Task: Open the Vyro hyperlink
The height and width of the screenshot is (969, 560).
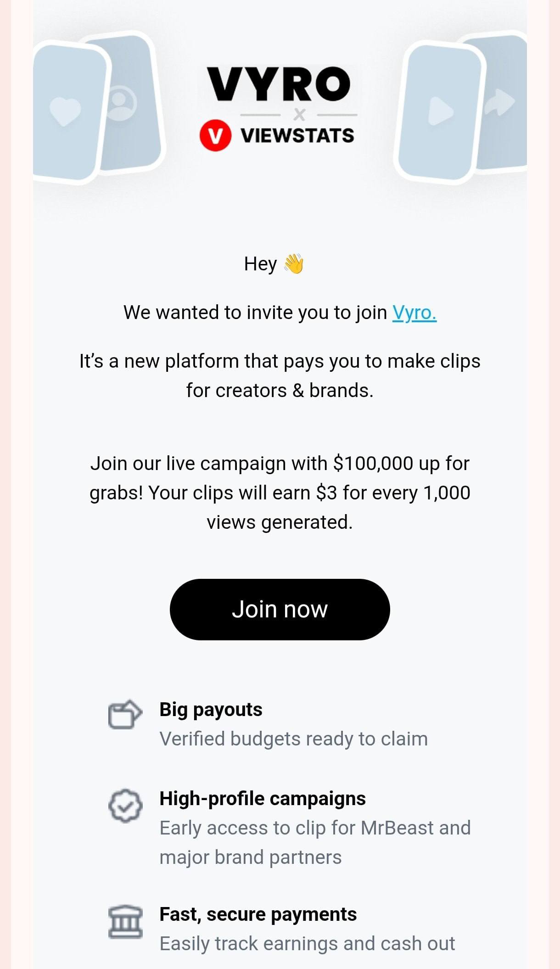Action: pos(414,313)
